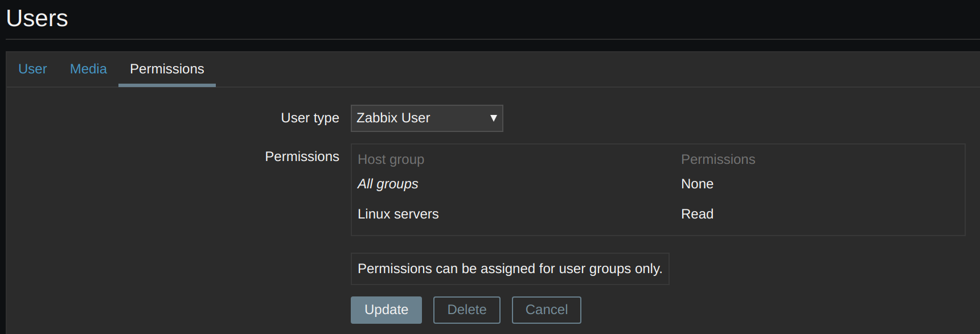Click the User type field label
This screenshot has width=980, height=334.
310,118
